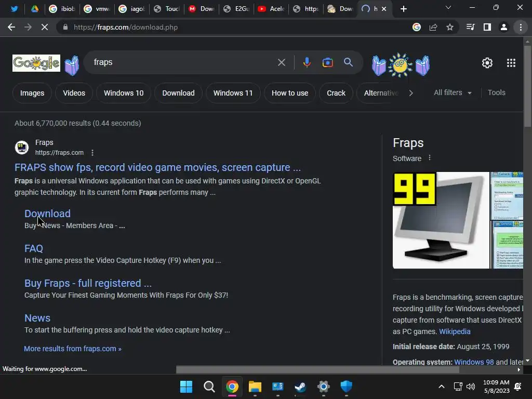Image resolution: width=532 pixels, height=399 pixels.
Task: View site information lock icon
Action: click(x=65, y=27)
